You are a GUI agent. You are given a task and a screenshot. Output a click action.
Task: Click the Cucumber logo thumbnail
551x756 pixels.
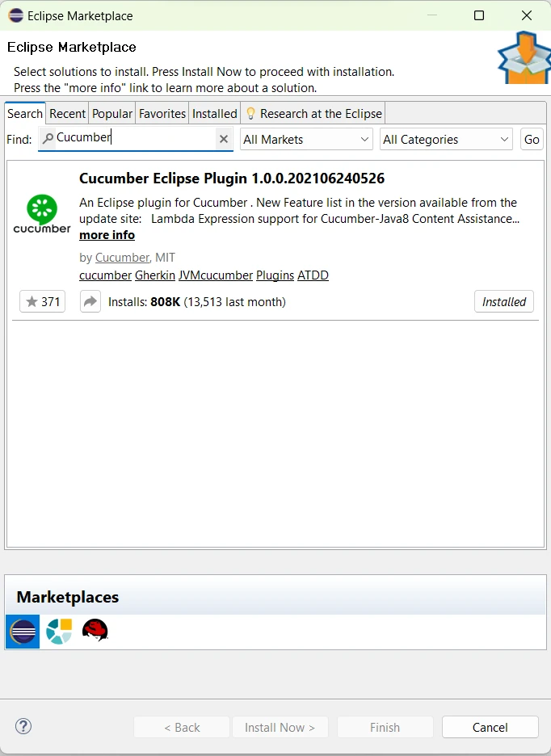pos(42,214)
